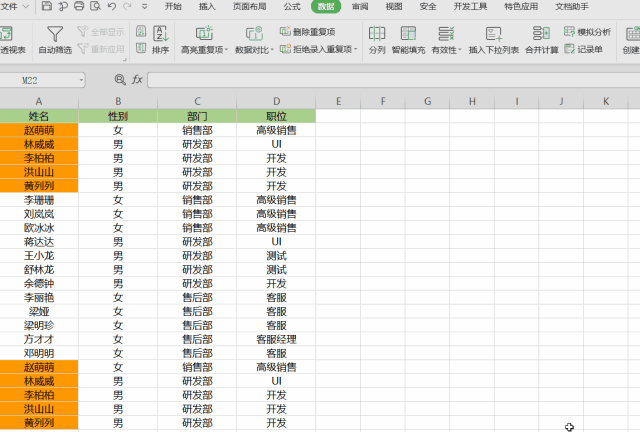Click the save icon in quick access toolbar
The image size is (640, 432).
(47, 6)
